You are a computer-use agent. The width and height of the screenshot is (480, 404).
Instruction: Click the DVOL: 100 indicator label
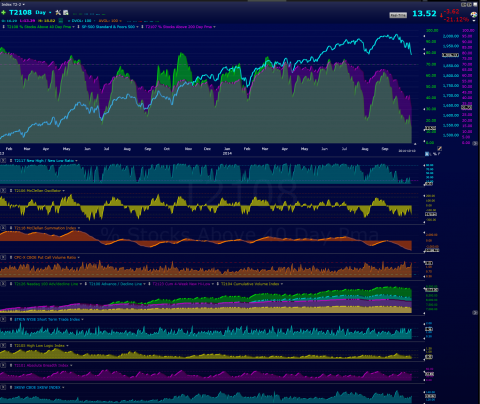coord(81,21)
